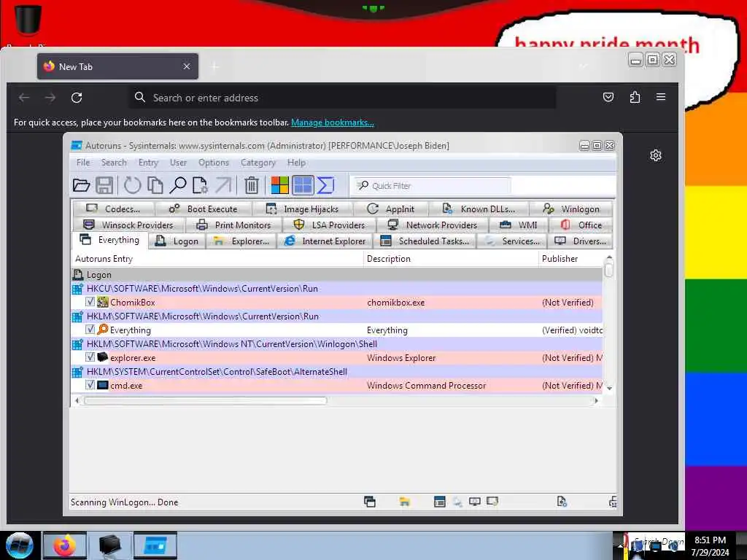Switch to the Services tab
This screenshot has width=747, height=560.
click(512, 241)
